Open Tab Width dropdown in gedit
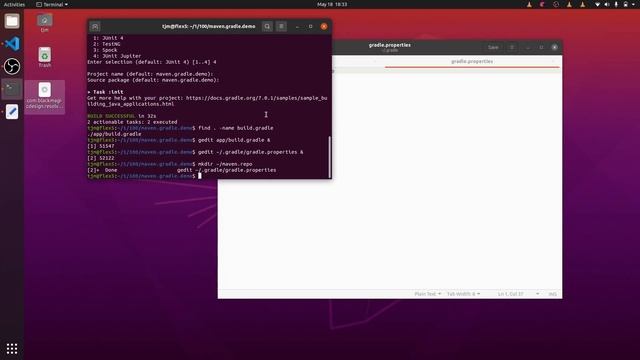This screenshot has height=360, width=640. [463, 294]
